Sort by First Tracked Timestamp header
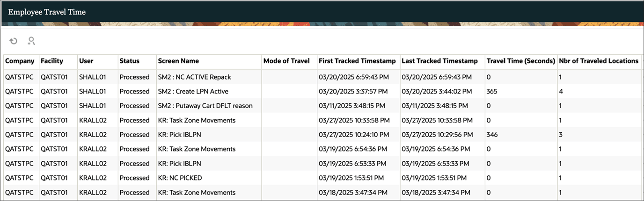 coord(357,61)
